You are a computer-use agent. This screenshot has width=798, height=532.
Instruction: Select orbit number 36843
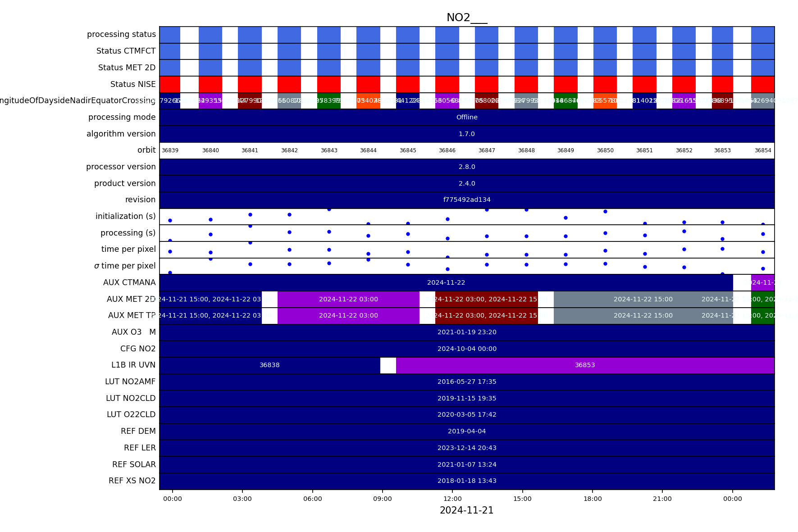(x=329, y=150)
